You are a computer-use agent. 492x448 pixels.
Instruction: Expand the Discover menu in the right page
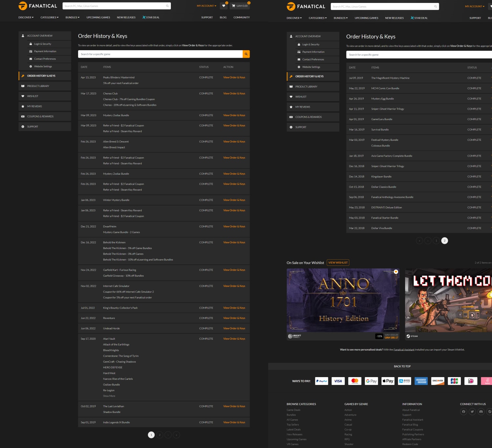tap(294, 18)
